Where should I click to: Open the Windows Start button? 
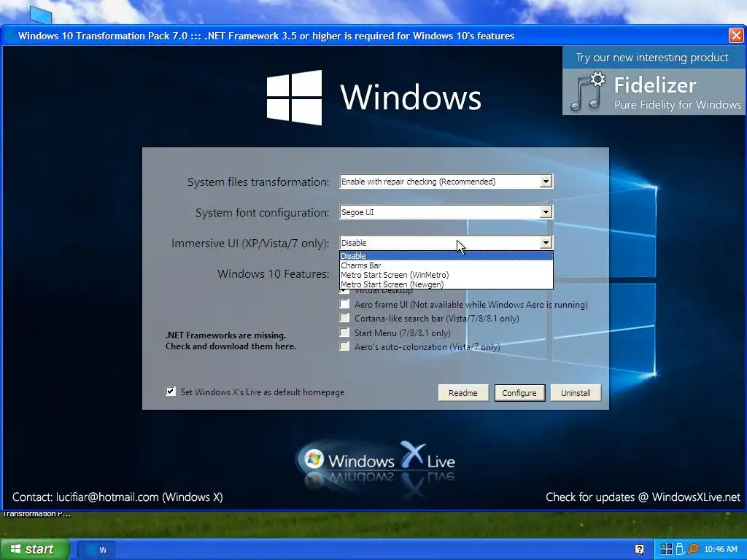(34, 549)
